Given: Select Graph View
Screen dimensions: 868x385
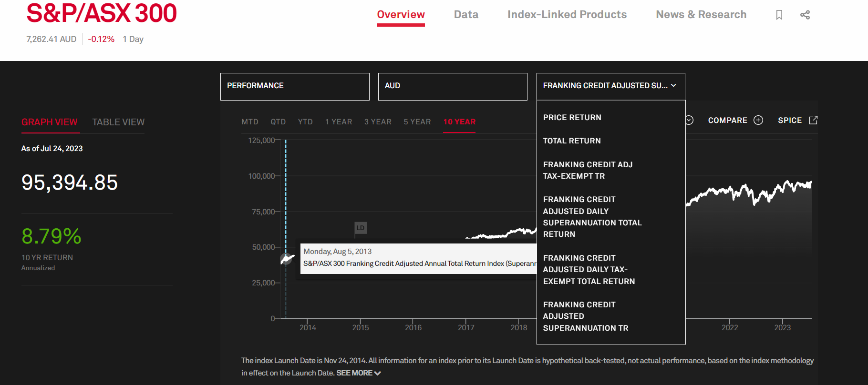Looking at the screenshot, I should 49,122.
